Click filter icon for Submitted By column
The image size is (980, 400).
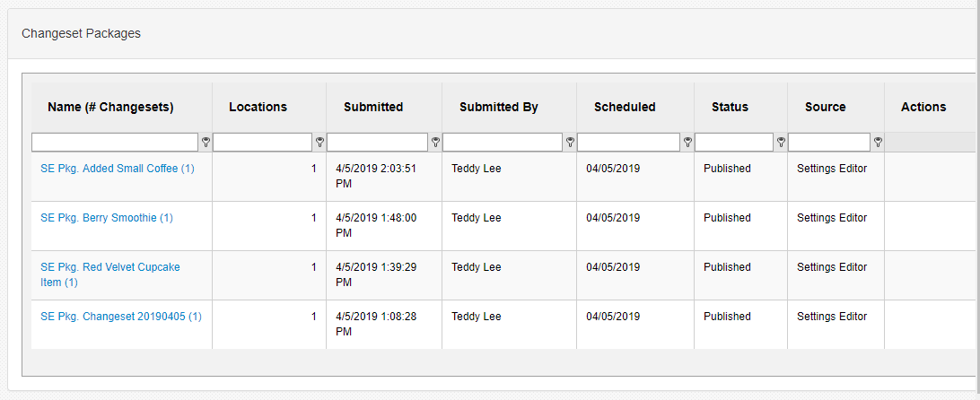pos(570,143)
